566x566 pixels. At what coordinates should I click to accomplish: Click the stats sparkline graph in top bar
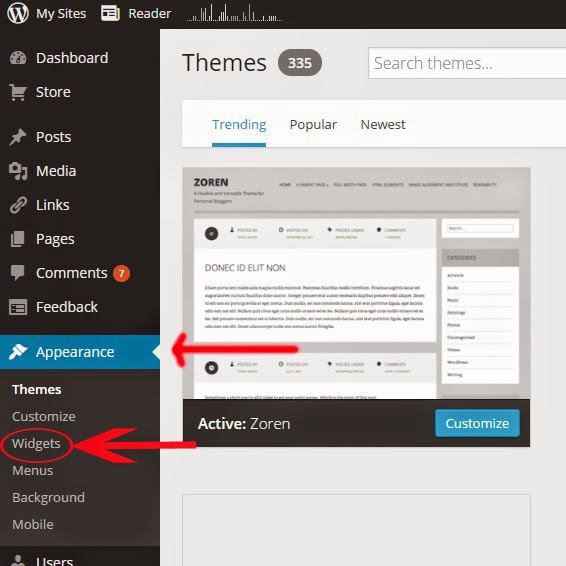[234, 13]
